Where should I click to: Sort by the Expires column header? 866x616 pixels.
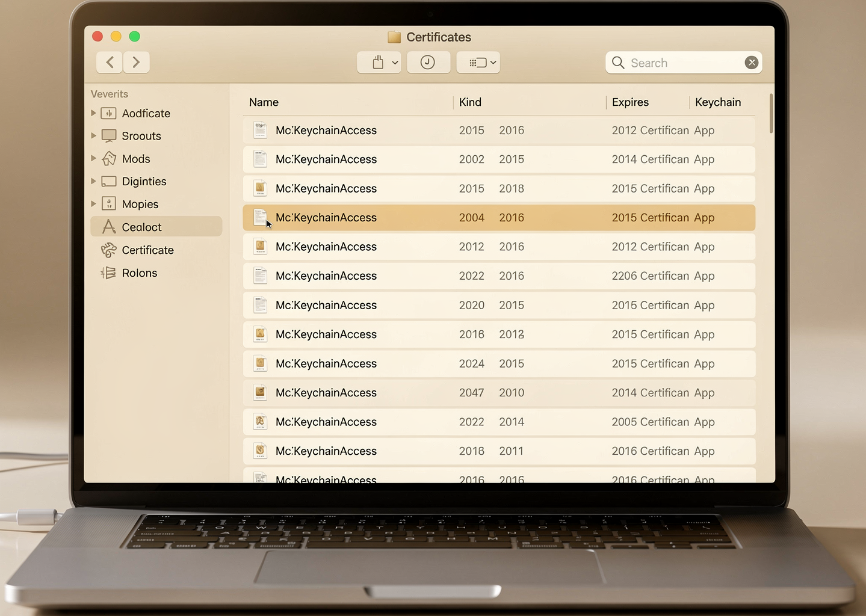tap(630, 102)
